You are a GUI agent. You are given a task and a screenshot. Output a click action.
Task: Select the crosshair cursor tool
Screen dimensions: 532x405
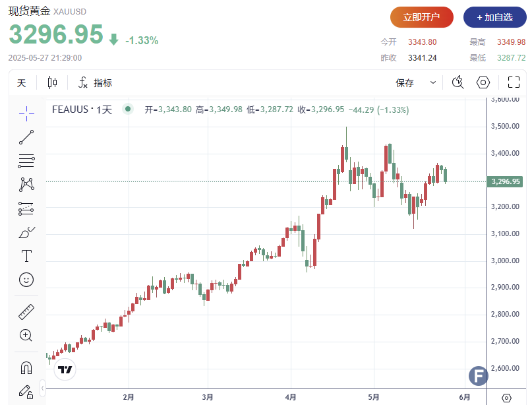[26, 113]
